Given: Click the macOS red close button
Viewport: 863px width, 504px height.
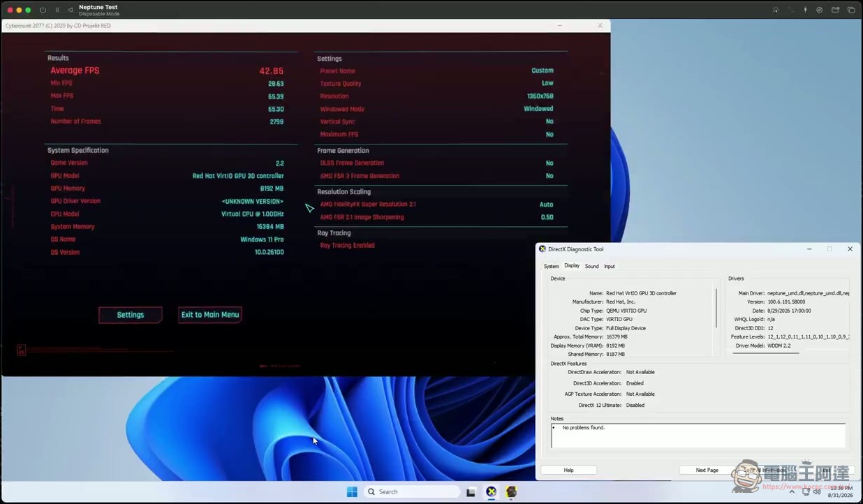Looking at the screenshot, I should pos(10,10).
